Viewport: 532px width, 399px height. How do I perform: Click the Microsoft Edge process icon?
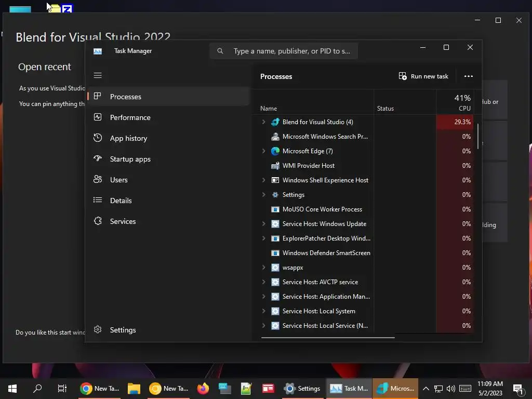275,151
